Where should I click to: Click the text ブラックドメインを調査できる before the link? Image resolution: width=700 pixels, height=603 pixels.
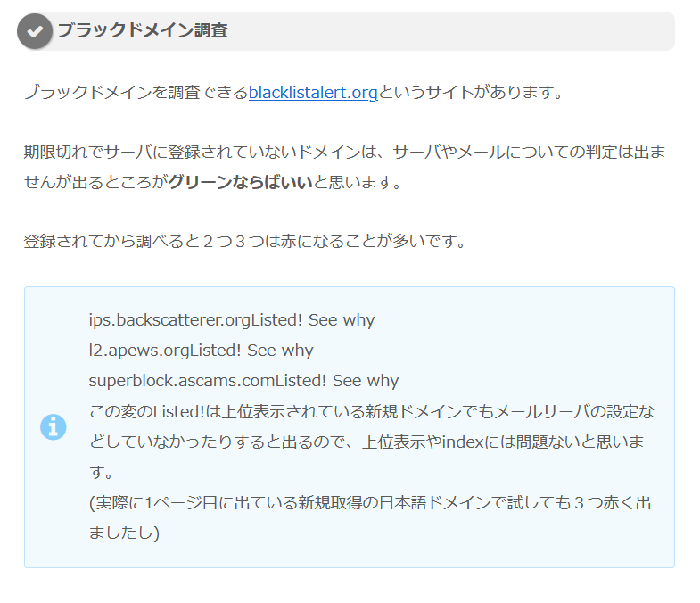tap(136, 92)
